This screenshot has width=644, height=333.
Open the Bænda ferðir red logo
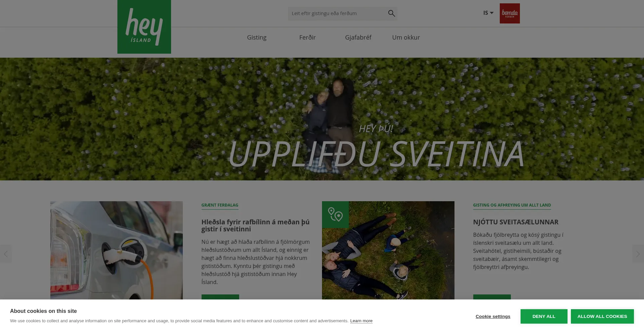509,13
